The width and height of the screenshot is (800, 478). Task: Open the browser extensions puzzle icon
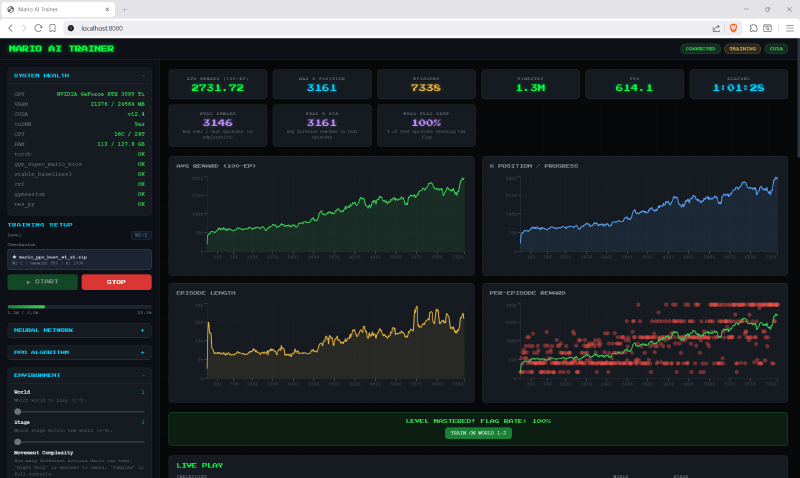tap(752, 28)
